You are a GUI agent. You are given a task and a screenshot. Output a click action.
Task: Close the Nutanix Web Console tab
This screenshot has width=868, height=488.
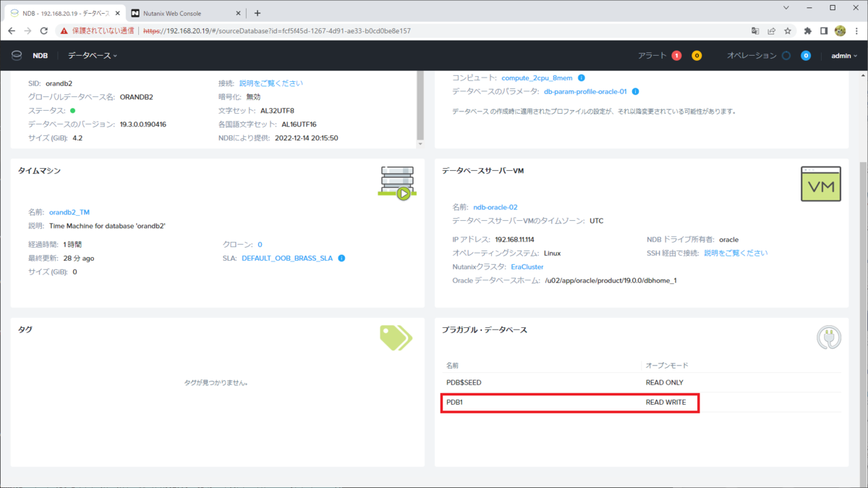[237, 13]
